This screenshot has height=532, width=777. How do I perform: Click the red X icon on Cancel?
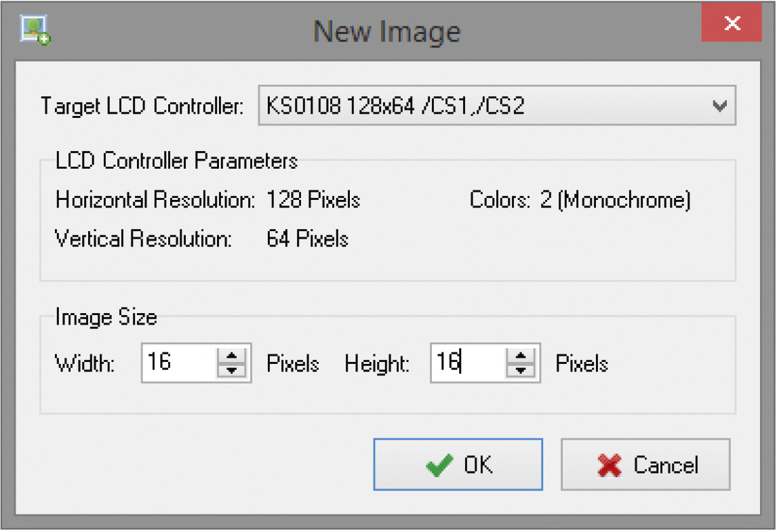pos(610,465)
